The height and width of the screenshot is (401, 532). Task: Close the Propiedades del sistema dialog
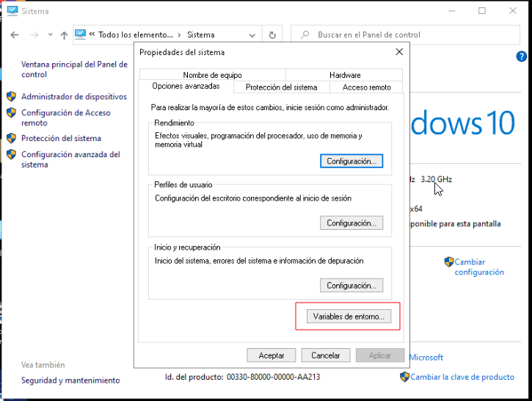coord(399,52)
